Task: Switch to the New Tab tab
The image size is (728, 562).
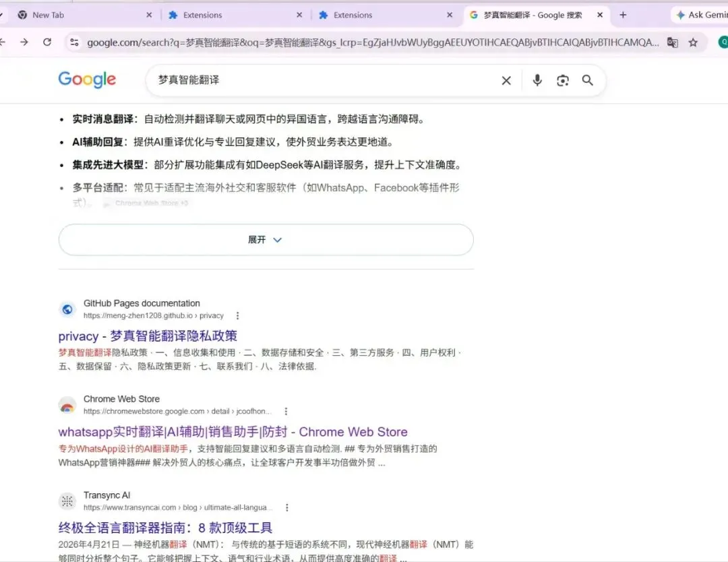Action: click(84, 15)
